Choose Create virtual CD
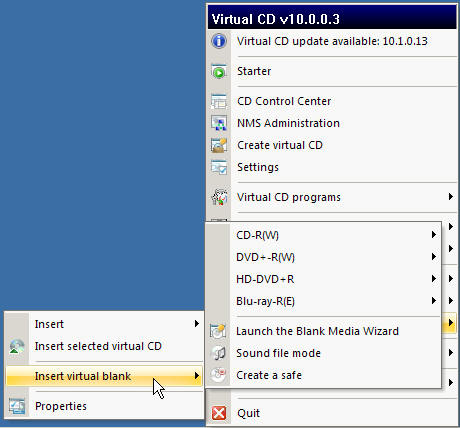This screenshot has width=460, height=428. (332, 145)
